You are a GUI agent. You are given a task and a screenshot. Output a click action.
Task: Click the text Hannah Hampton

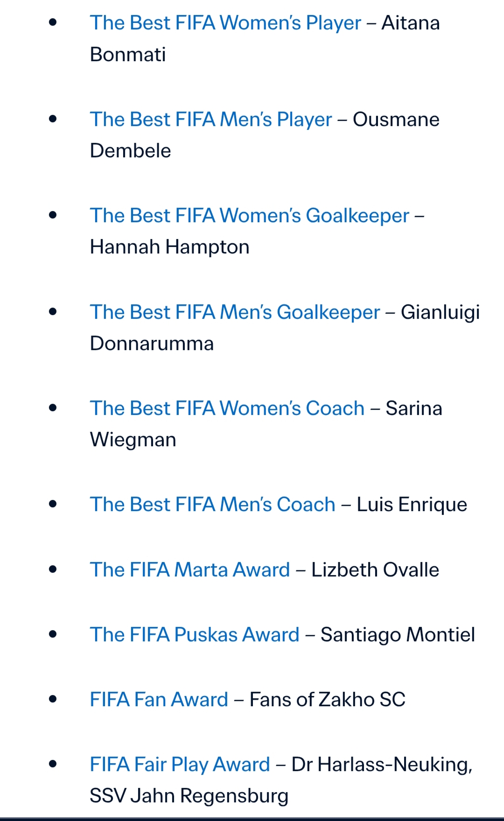pos(169,247)
